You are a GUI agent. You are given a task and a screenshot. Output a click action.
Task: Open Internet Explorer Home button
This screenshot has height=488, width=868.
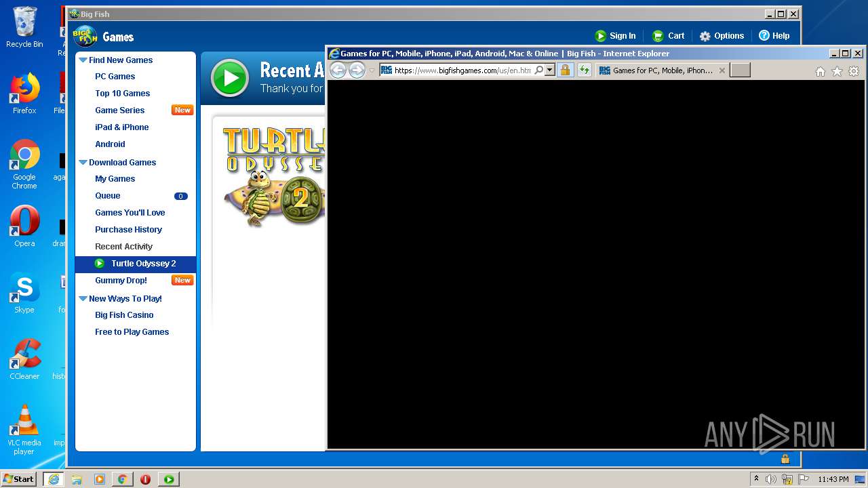[x=820, y=71]
